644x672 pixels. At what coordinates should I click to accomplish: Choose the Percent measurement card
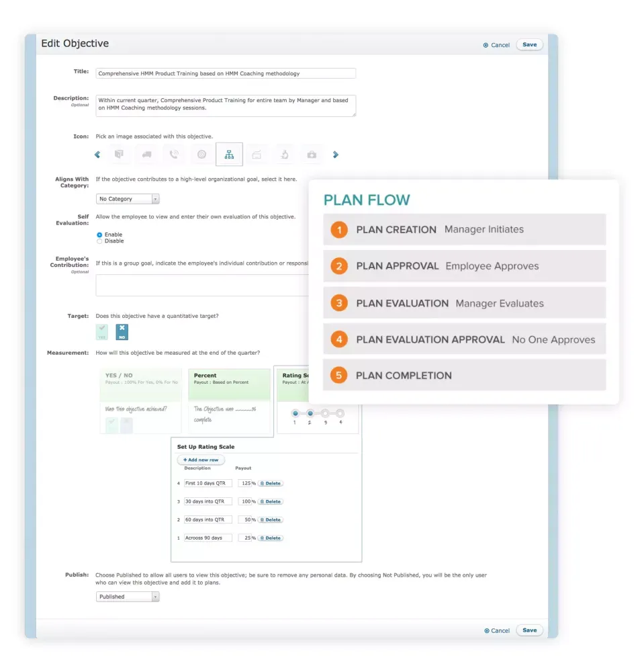point(229,401)
